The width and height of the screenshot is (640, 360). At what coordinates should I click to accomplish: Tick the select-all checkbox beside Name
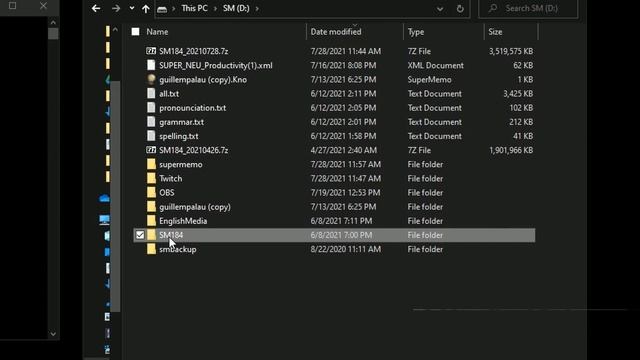click(x=136, y=32)
